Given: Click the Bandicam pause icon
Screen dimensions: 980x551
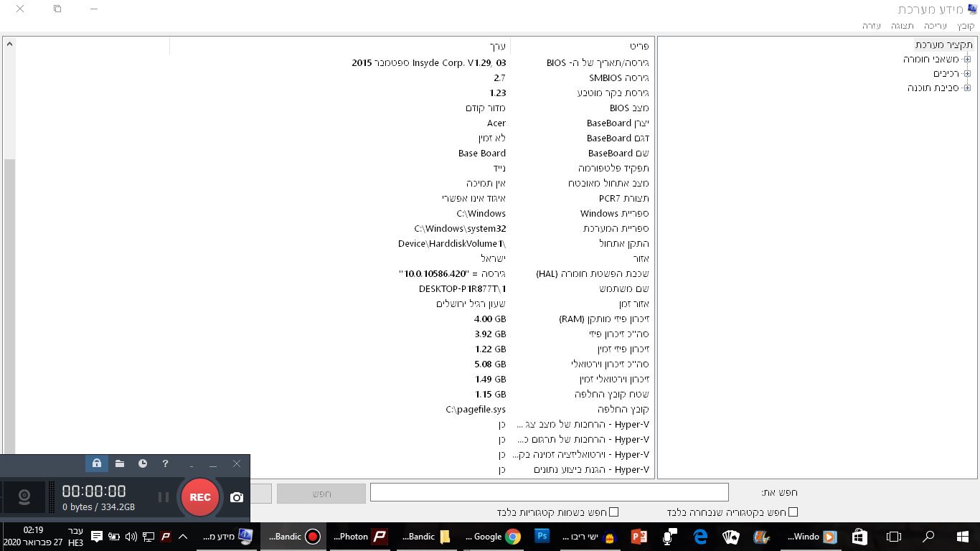Looking at the screenshot, I should 164,497.
